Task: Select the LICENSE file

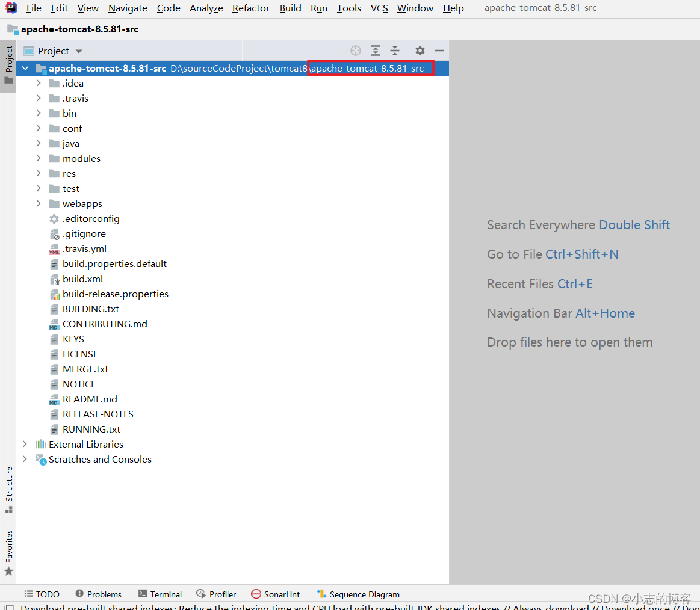Action: pos(81,354)
